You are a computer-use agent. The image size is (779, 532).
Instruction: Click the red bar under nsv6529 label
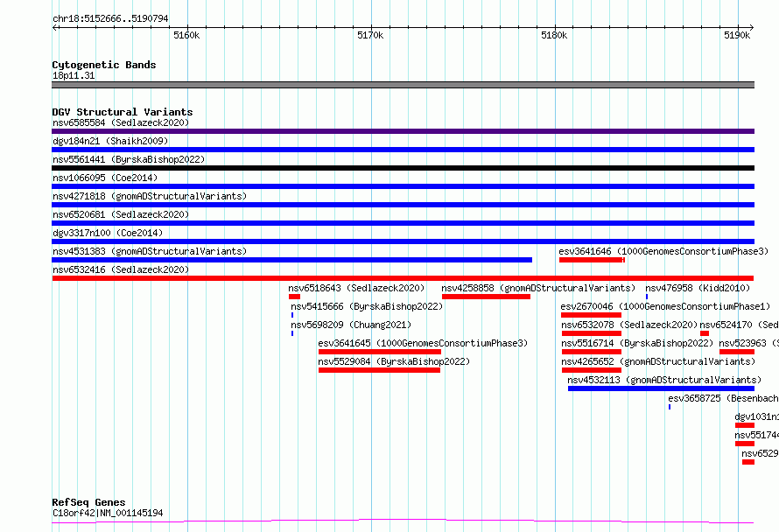tap(748, 462)
